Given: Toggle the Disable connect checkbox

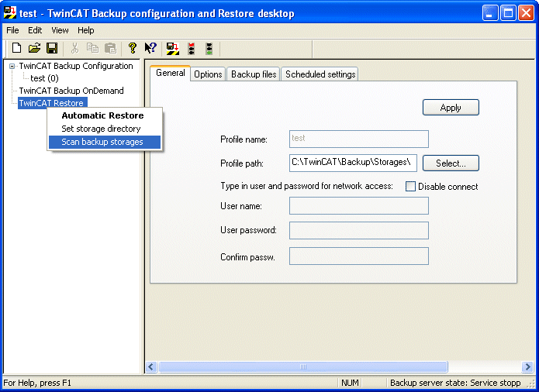Looking at the screenshot, I should point(410,187).
